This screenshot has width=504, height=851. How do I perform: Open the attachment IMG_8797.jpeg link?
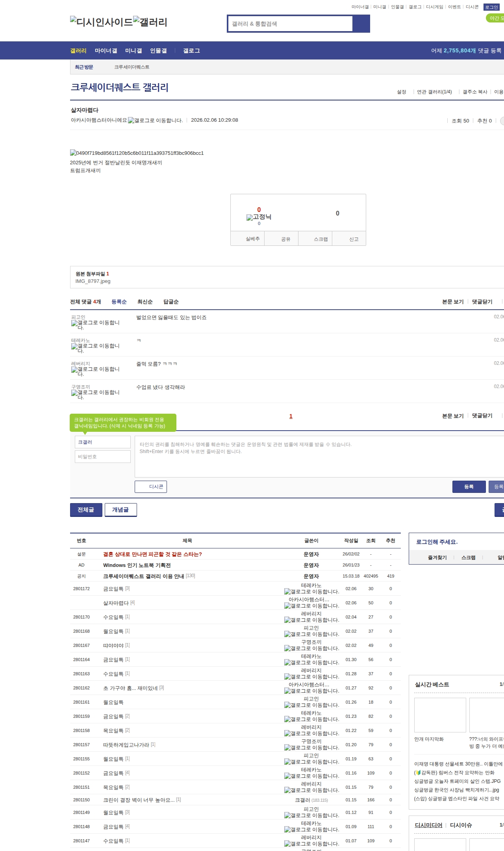tap(93, 281)
